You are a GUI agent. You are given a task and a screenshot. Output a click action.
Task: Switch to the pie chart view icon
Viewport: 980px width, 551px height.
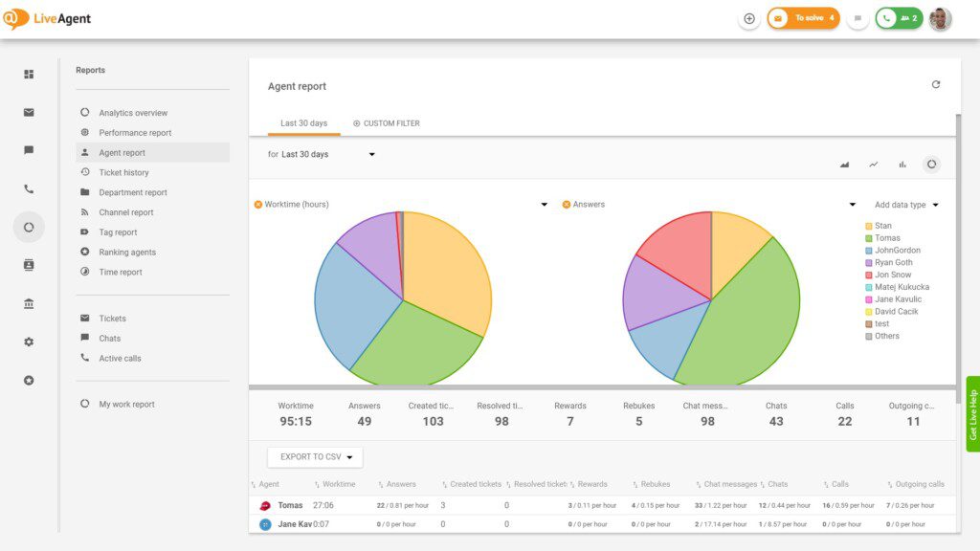(x=931, y=165)
